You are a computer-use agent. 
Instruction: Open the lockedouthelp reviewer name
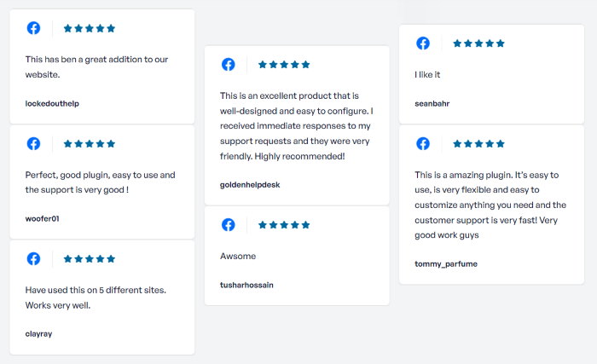(52, 103)
